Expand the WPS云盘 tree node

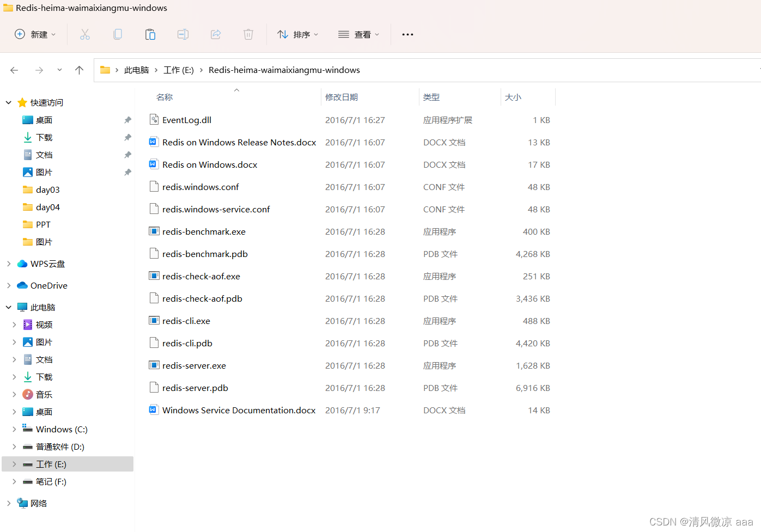9,264
